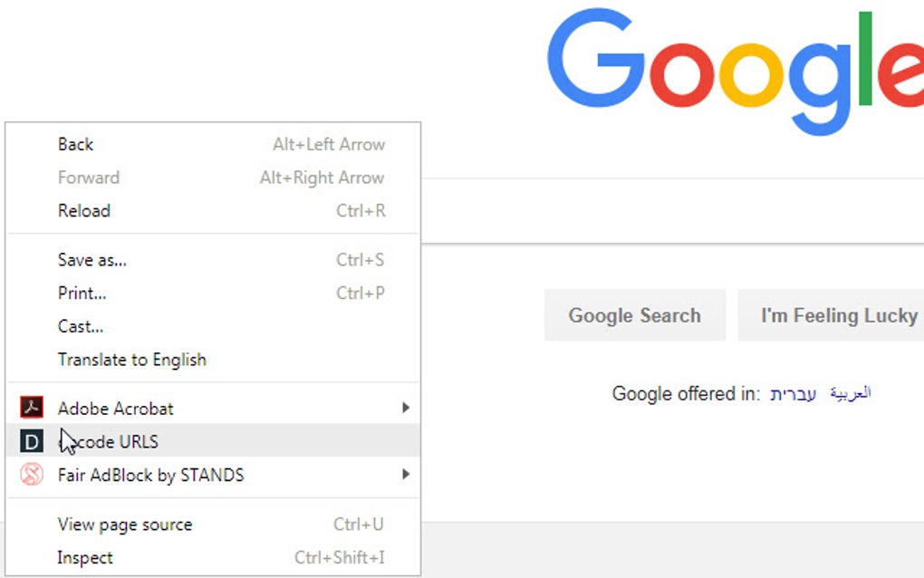The image size is (924, 578).
Task: Expand the Adobe Acrobat submenu arrow
Action: pyautogui.click(x=406, y=408)
